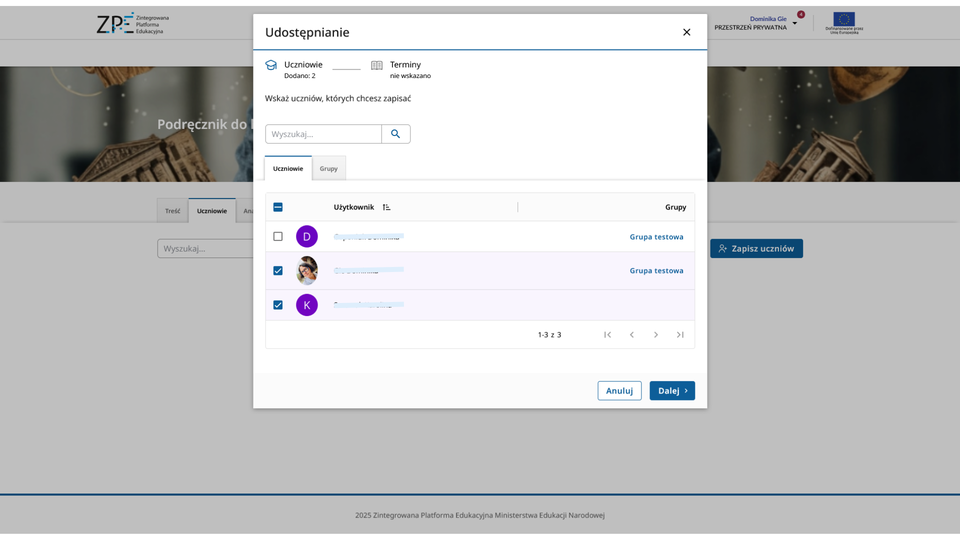Uncheck the user with photo avatar
Image resolution: width=960 pixels, height=540 pixels.
[278, 271]
